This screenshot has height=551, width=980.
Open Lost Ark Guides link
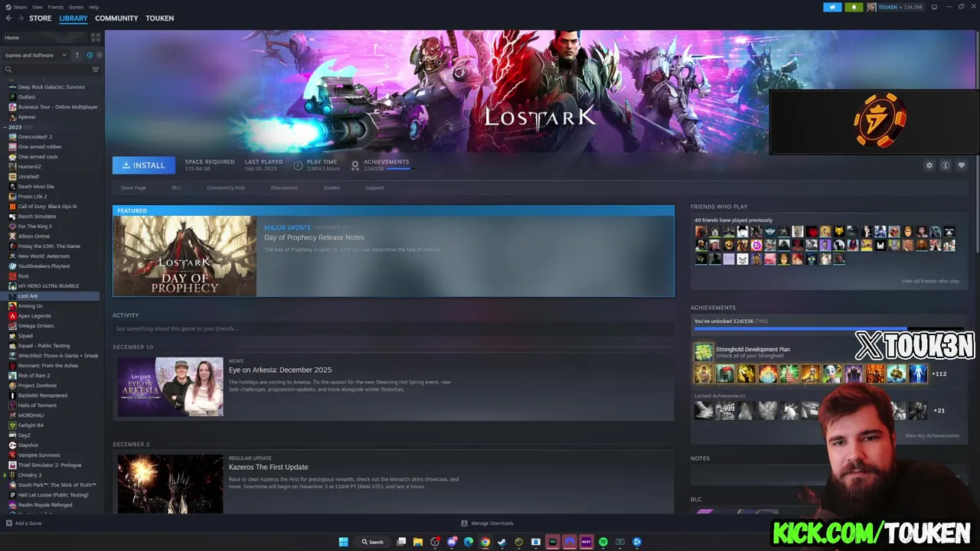pos(332,187)
